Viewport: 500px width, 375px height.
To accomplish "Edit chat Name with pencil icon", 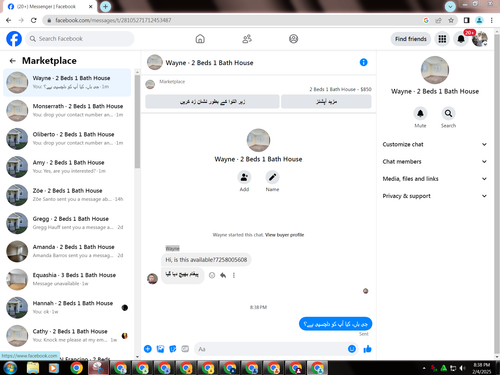I will tap(272, 177).
